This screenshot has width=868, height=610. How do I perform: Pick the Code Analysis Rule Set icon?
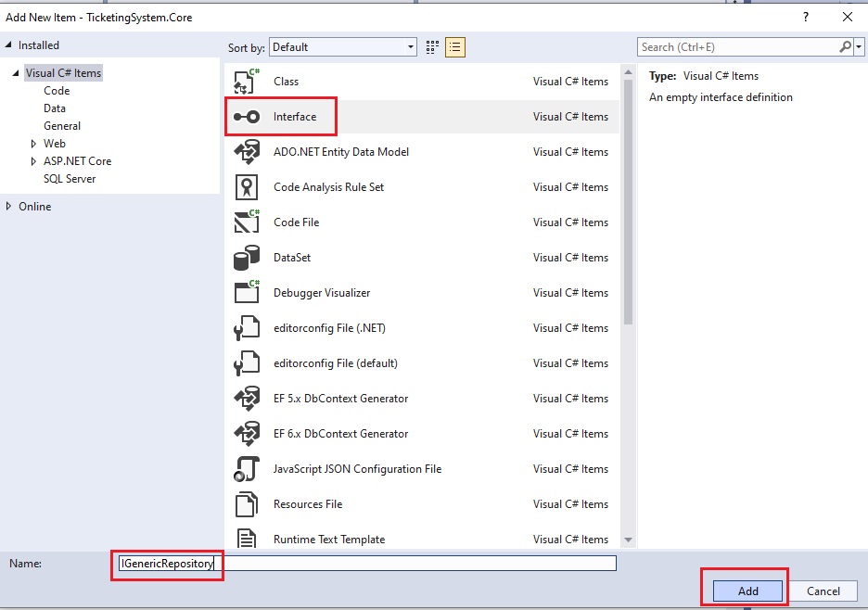247,187
